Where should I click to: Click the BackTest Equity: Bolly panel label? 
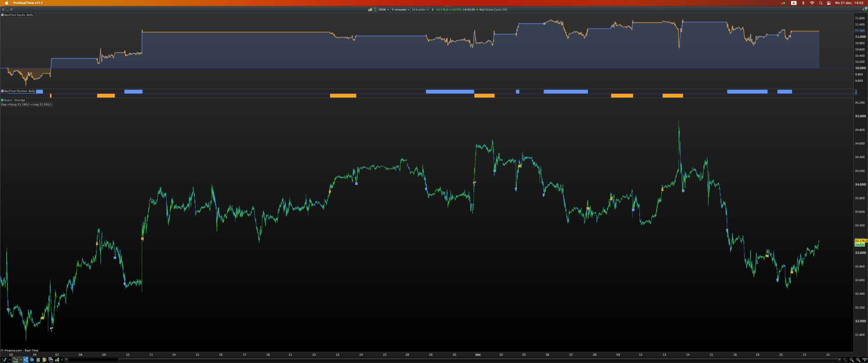pos(18,15)
